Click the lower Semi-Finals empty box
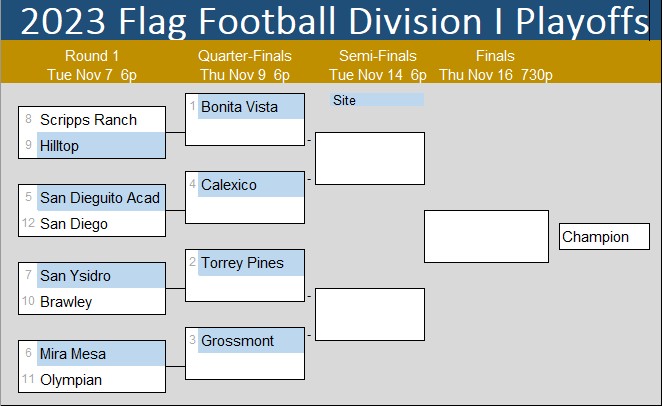 370,314
